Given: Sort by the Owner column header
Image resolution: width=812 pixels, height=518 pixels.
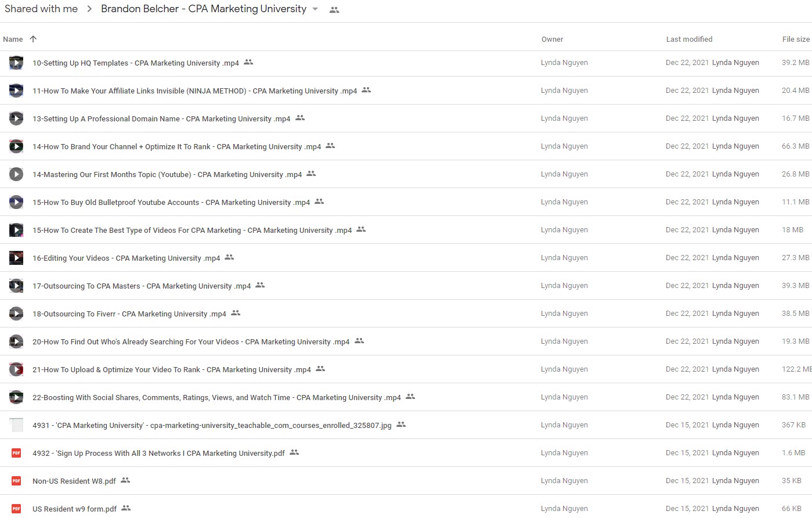Looking at the screenshot, I should point(552,39).
